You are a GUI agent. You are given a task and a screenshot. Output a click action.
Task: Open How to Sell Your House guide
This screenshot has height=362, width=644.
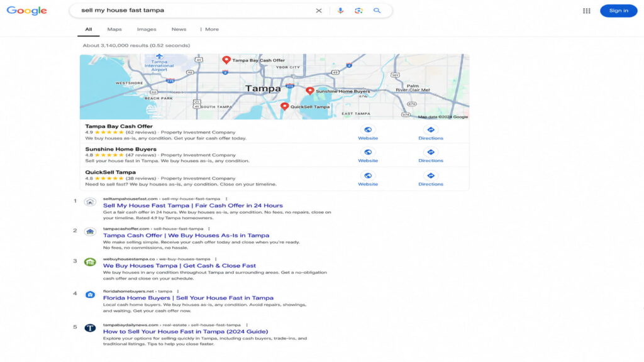pyautogui.click(x=186, y=332)
